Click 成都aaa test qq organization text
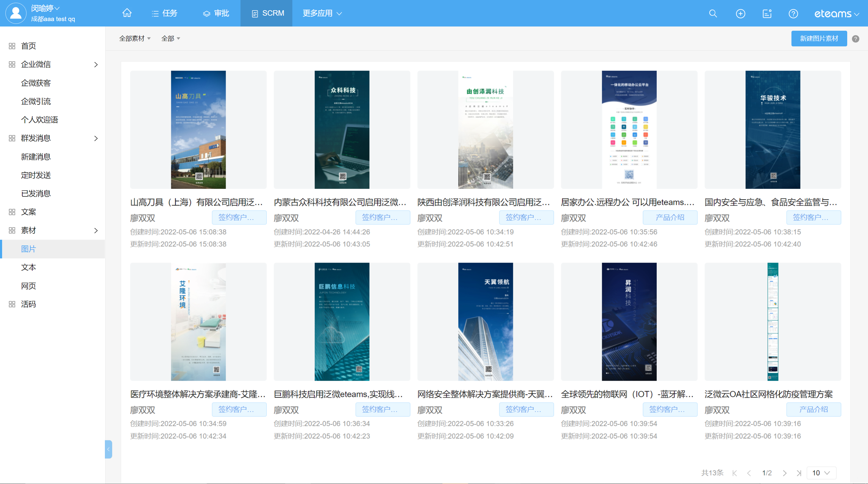 53,19
